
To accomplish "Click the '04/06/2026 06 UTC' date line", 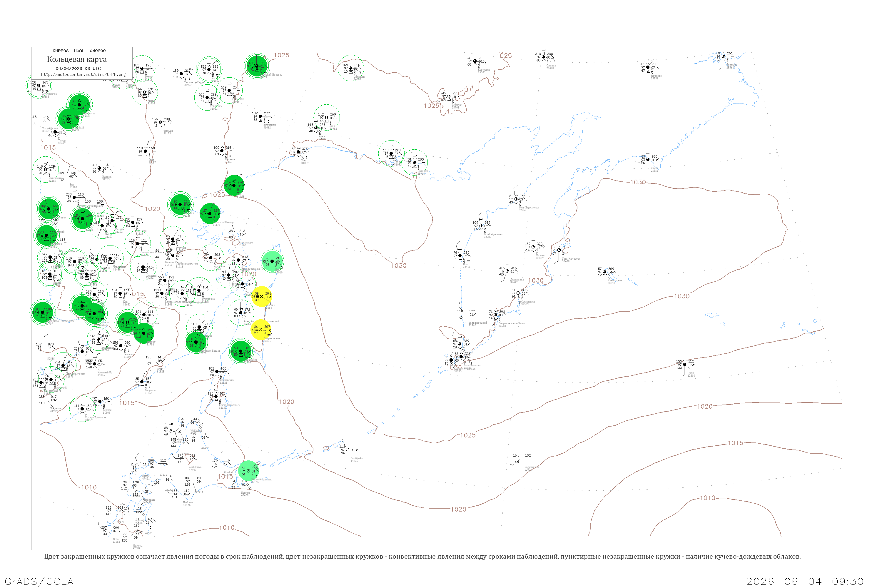I will click(x=78, y=69).
